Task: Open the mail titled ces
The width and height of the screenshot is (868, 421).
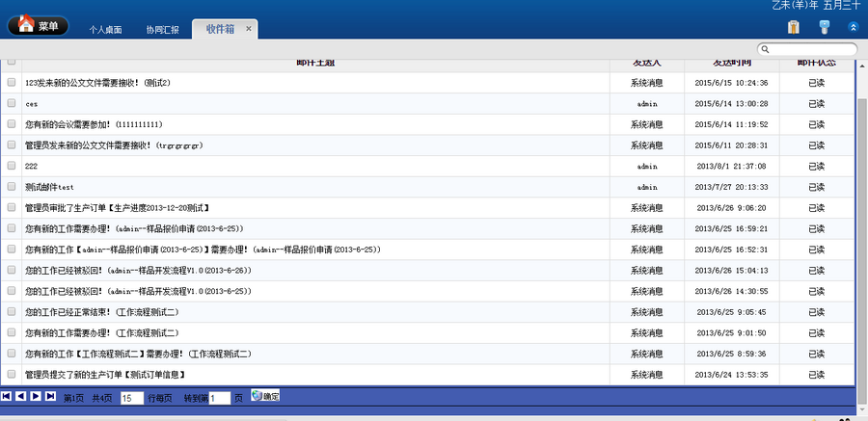Action: tap(32, 104)
